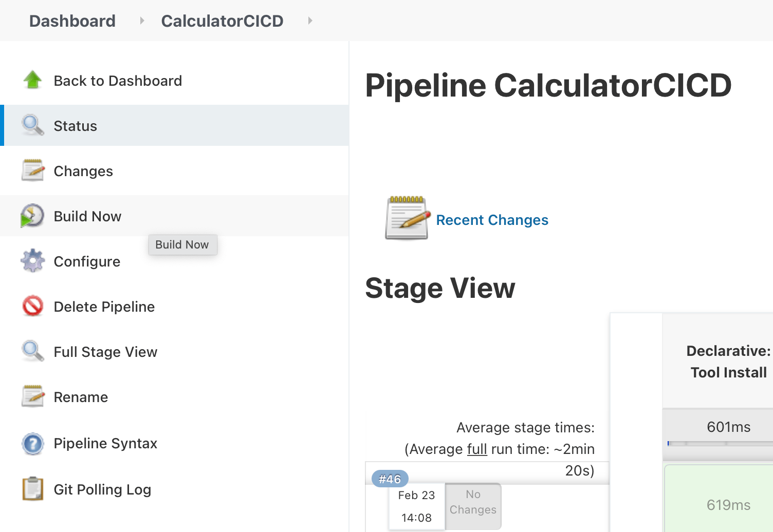This screenshot has height=532, width=773.
Task: Click the Pipeline Syntax question mark icon
Action: [x=33, y=443]
